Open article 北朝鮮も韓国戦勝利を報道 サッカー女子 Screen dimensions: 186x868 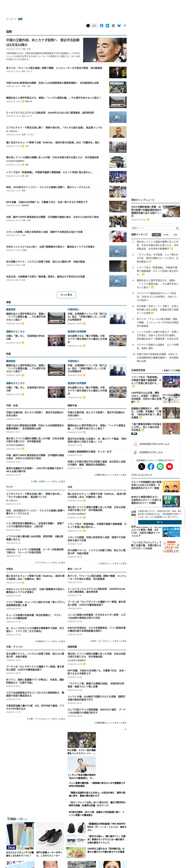point(90,452)
